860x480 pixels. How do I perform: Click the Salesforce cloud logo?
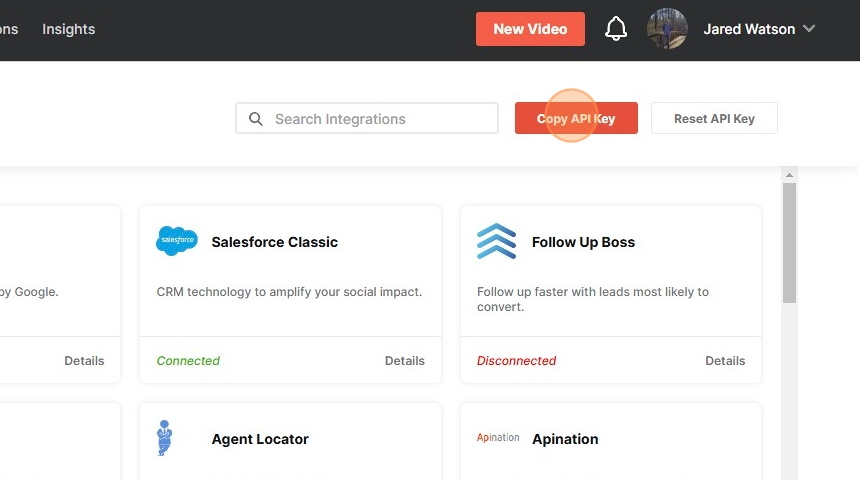[177, 241]
